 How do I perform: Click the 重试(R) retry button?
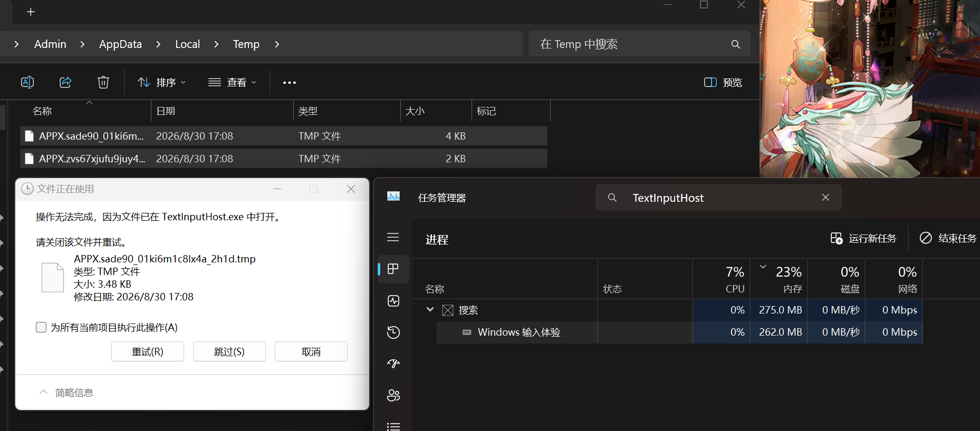point(148,351)
